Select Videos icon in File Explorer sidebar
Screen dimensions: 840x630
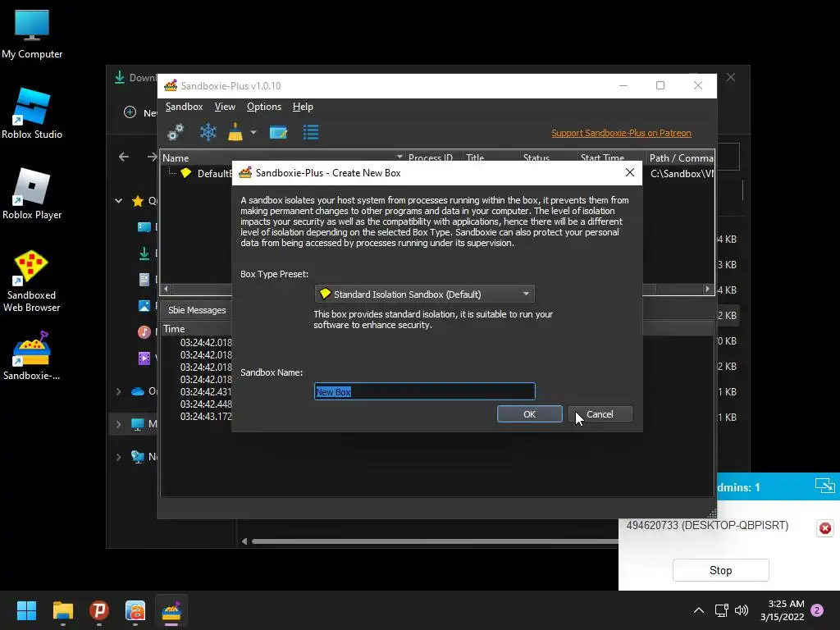coord(144,358)
